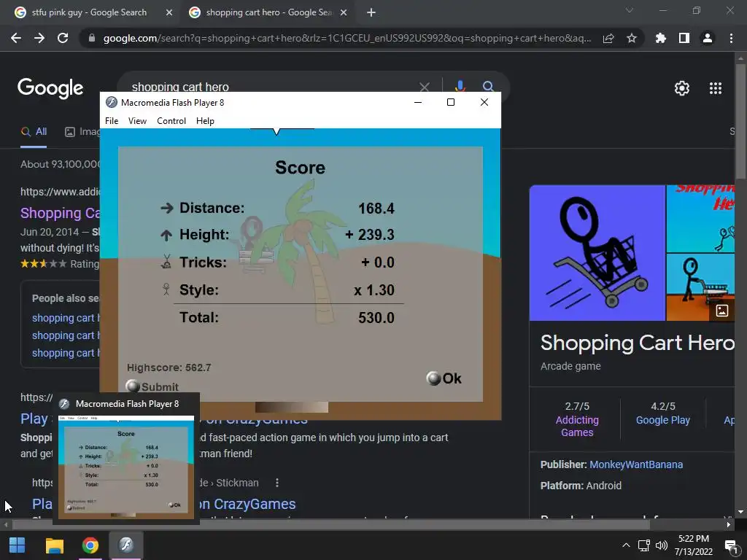Click the horizontal scrollbar track
The image size is (747, 560).
367,525
